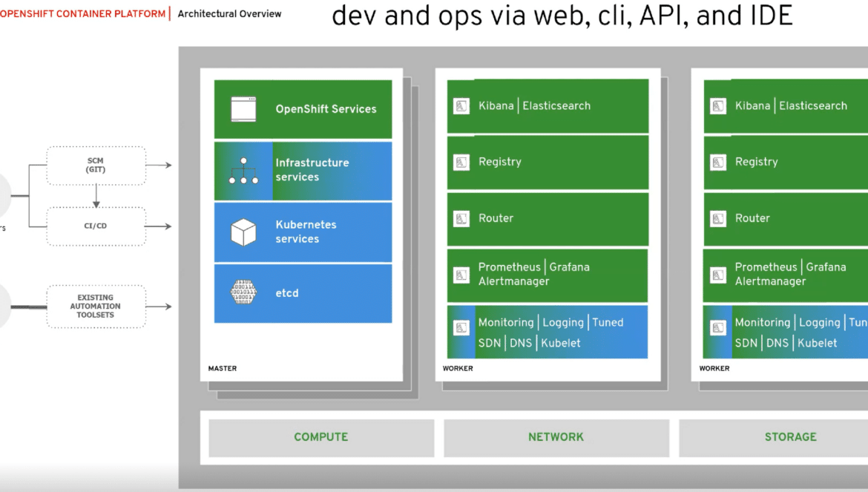Select "Kubelet" in the right worker panel
The height and width of the screenshot is (492, 868).
click(818, 343)
